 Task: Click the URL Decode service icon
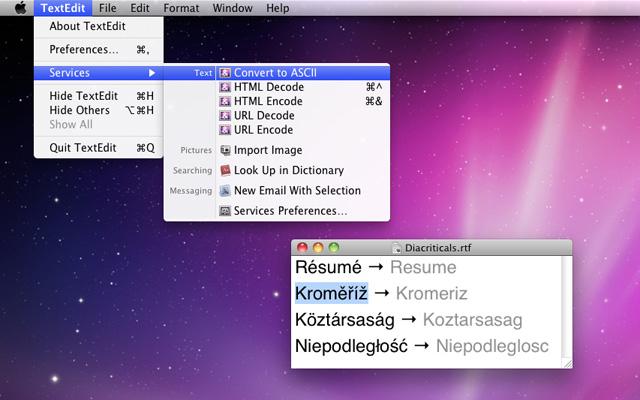(225, 115)
